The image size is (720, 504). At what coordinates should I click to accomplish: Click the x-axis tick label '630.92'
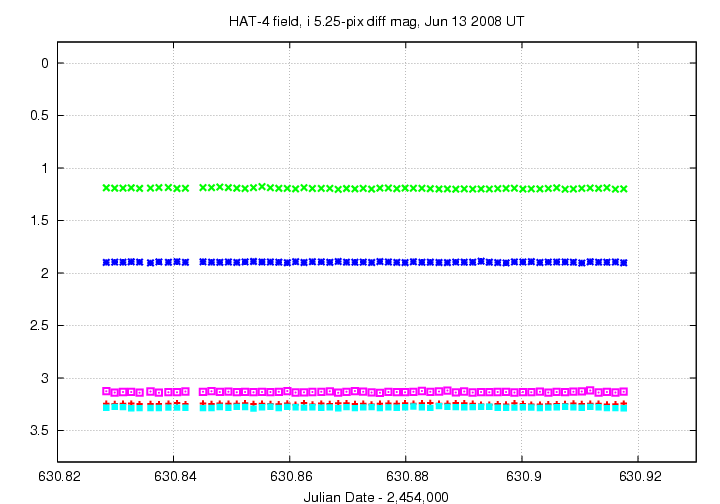tap(640, 476)
